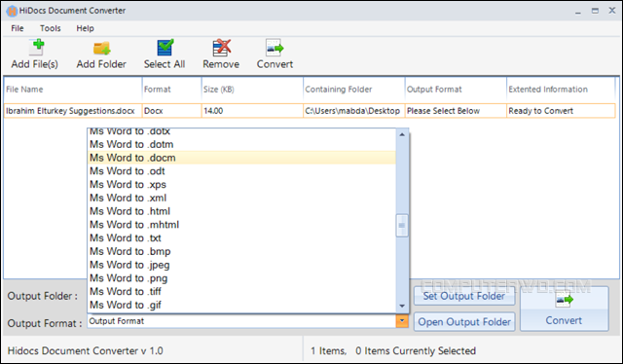Choose Ms Word to .dotm option
The image size is (623, 364).
pos(241,144)
